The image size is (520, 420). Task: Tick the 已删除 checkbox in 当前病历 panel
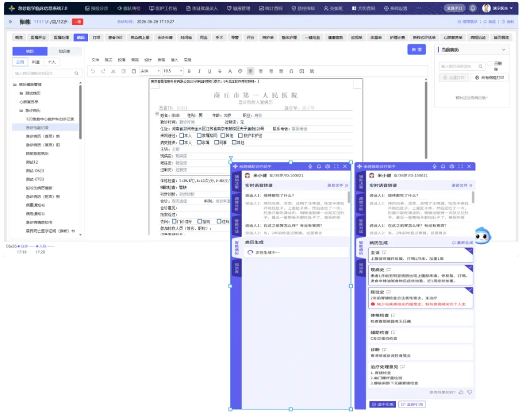click(x=490, y=63)
